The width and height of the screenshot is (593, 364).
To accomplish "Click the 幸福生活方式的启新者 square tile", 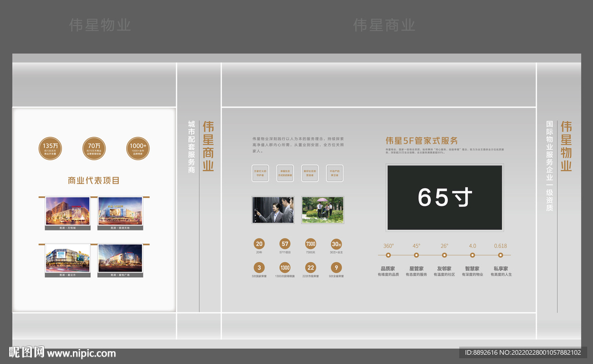I will (x=285, y=173).
